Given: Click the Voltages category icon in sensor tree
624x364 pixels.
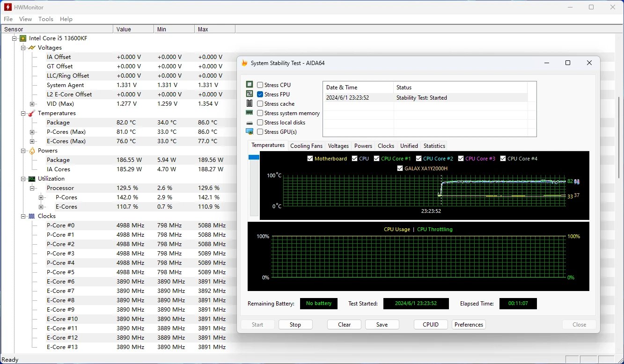Looking at the screenshot, I should point(32,48).
